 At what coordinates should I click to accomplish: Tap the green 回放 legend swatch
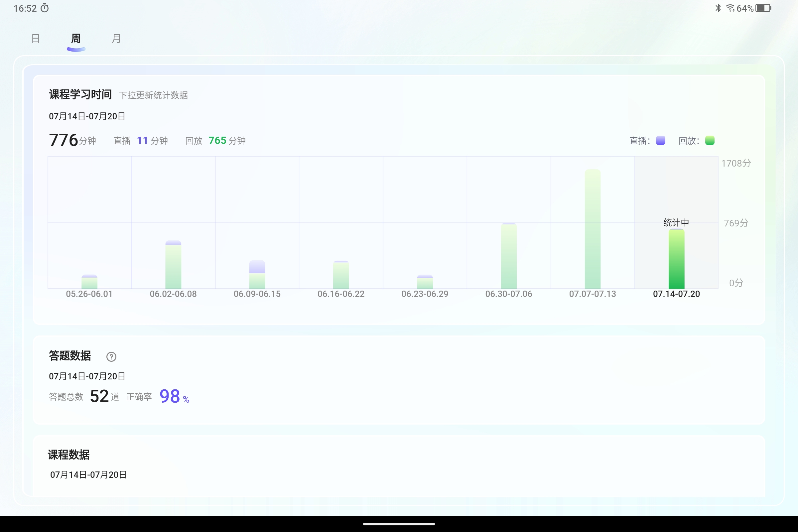710,140
